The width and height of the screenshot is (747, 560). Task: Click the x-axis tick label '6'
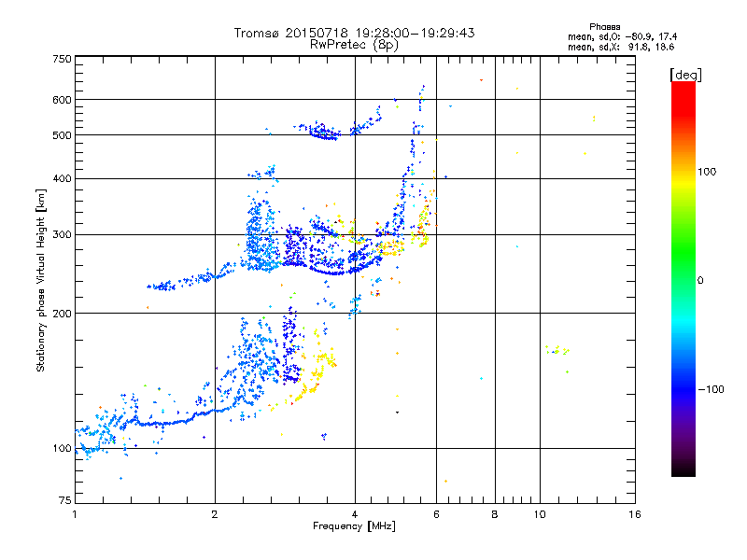[436, 514]
